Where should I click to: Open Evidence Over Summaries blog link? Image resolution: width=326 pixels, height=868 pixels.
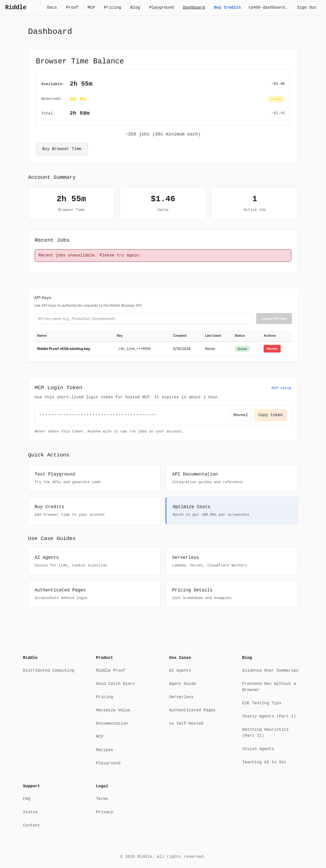(270, 671)
